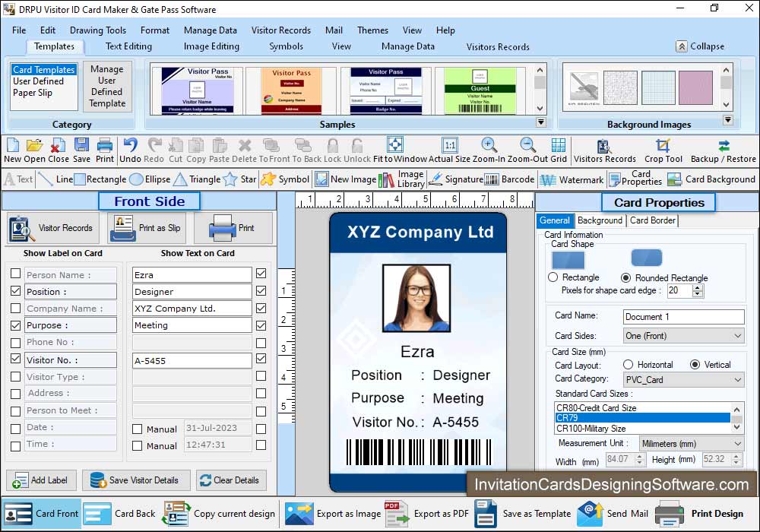Add a Signature
This screenshot has height=532, width=760.
(x=455, y=179)
